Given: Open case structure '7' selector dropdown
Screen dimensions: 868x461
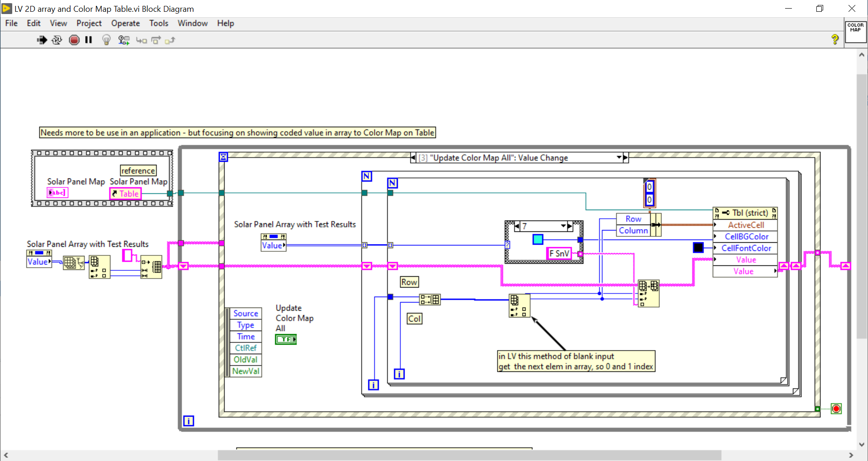Looking at the screenshot, I should point(563,226).
